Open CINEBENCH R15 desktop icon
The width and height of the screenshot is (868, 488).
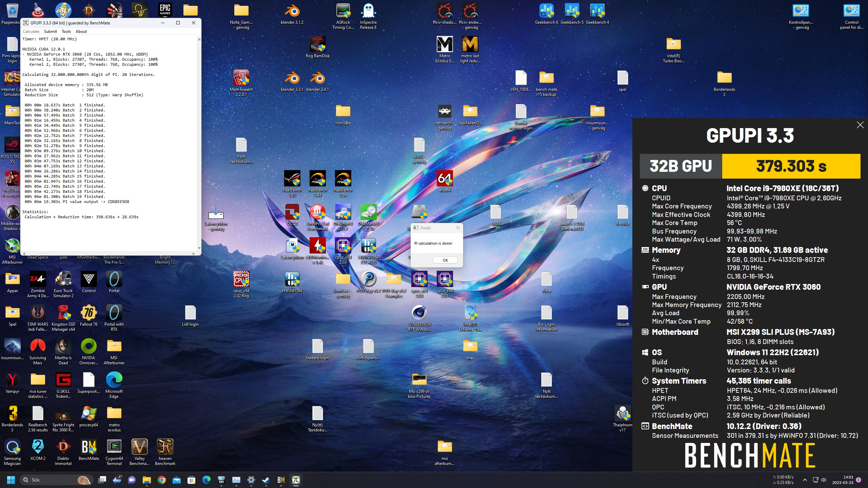419,318
